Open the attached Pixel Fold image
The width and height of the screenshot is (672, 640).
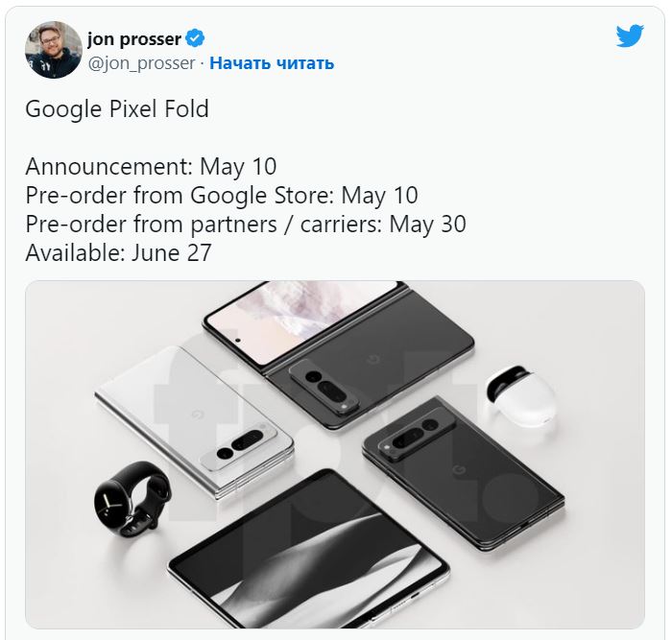click(335, 455)
